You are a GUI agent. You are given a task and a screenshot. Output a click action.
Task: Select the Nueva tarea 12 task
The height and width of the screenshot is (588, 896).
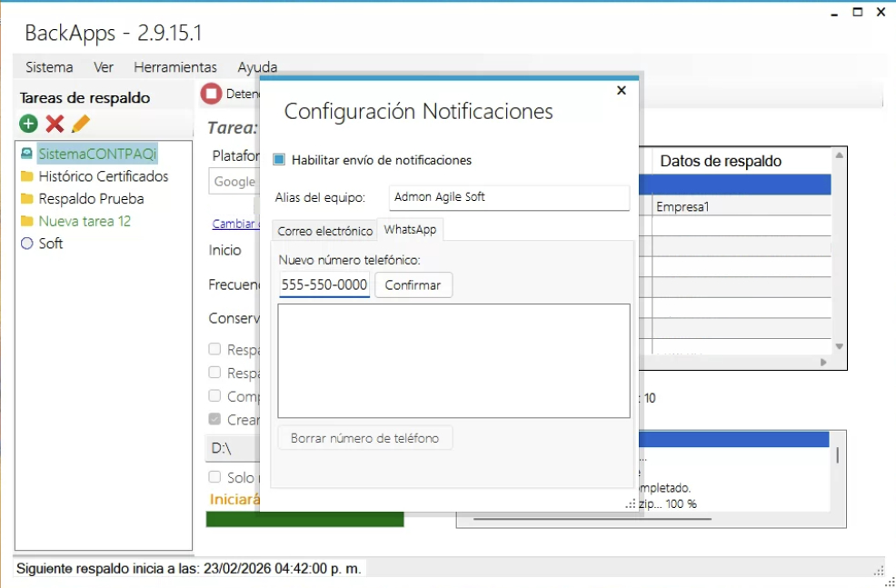click(85, 221)
